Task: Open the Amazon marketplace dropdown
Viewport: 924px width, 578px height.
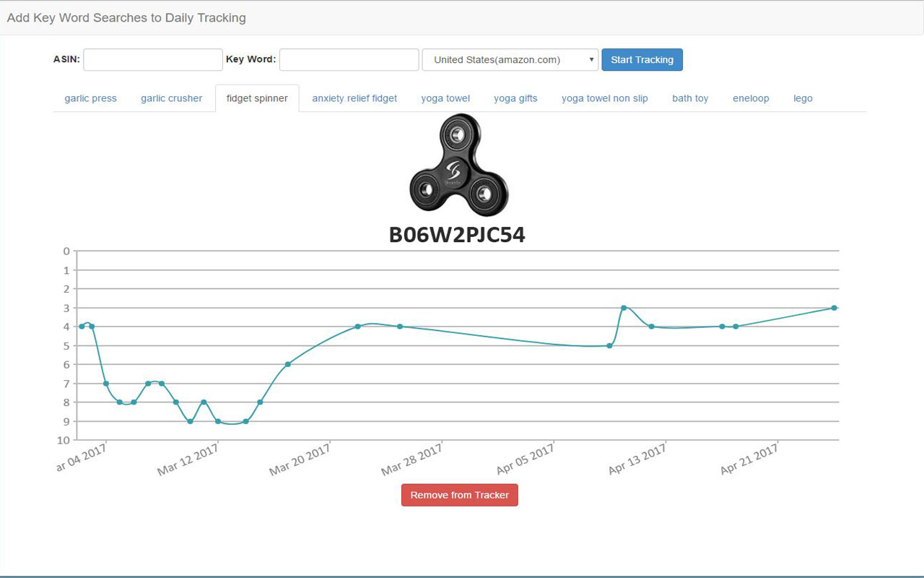Action: 510,60
